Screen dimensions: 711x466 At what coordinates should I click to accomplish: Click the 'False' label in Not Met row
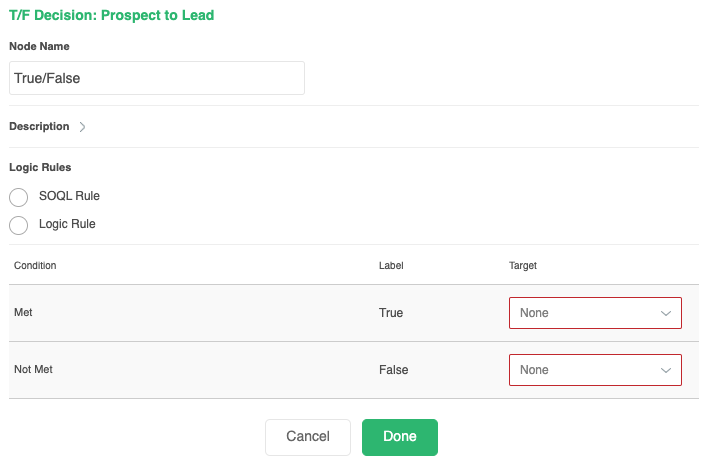point(393,370)
